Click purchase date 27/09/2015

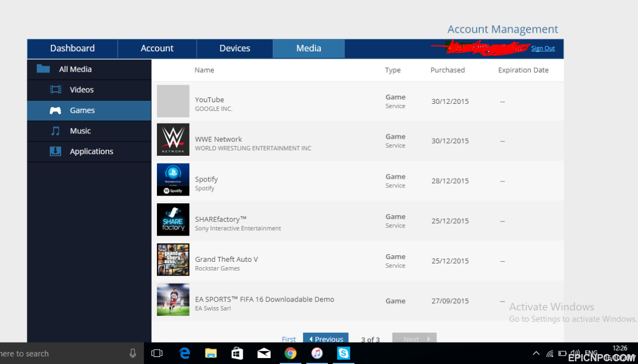(x=450, y=301)
